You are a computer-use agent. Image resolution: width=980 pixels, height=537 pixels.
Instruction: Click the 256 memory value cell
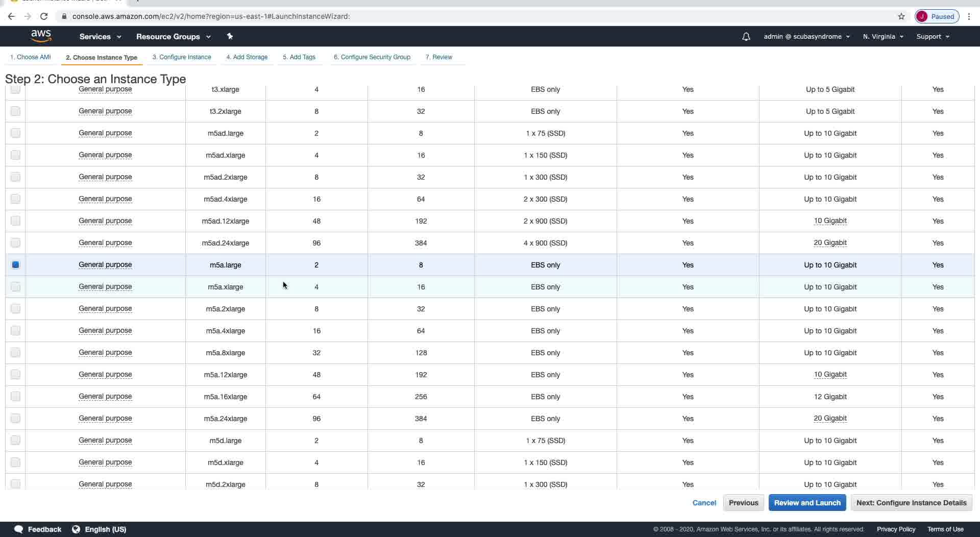pyautogui.click(x=421, y=397)
